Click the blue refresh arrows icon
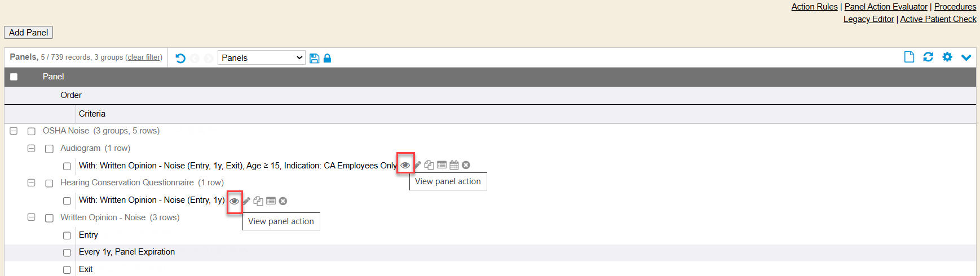Viewport: 980px width, 276px height. 928,57
